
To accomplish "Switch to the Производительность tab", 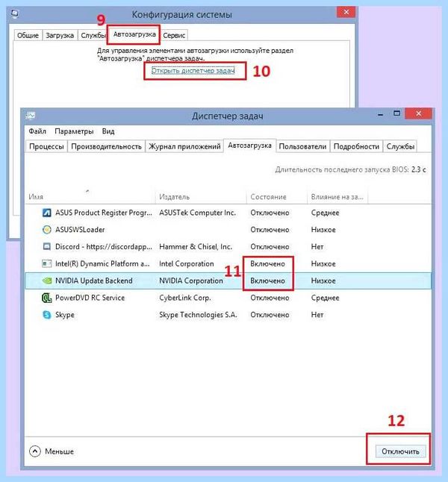I will click(106, 146).
